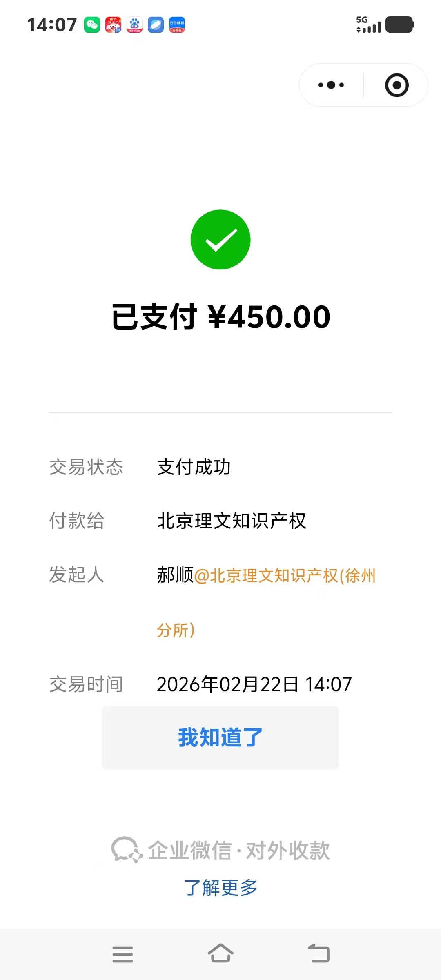Screen dimensions: 441x980
Task: Tap the orange @北京理文知识产权 initiator link
Action: point(285,576)
